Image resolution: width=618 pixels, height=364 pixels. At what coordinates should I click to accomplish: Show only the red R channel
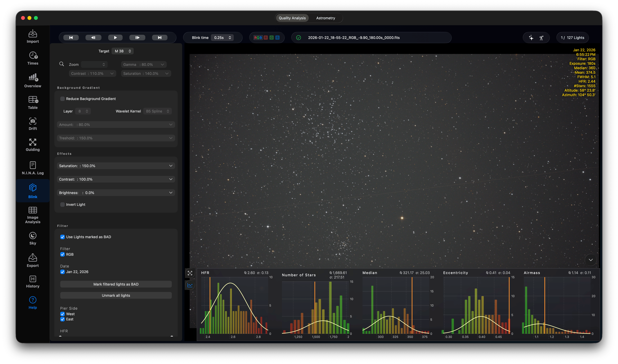click(x=265, y=38)
